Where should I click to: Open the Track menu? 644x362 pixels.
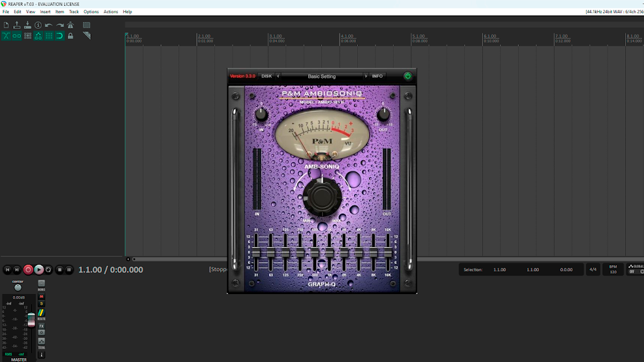[74, 11]
